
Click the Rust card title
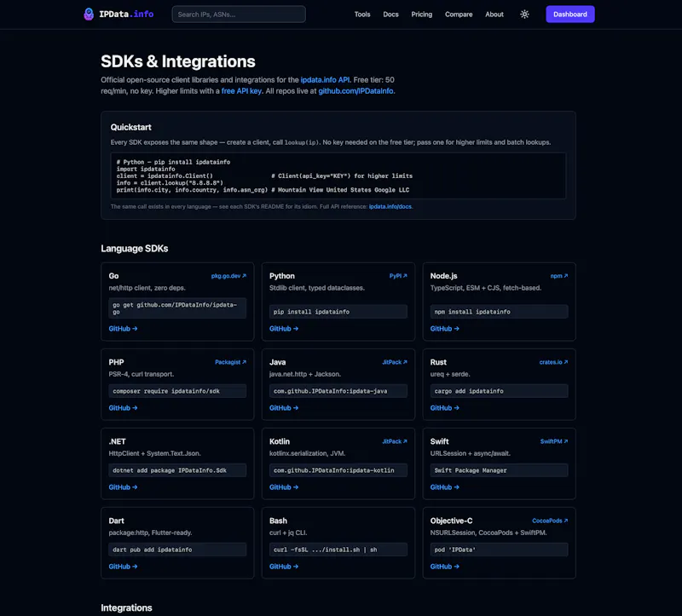coord(438,362)
